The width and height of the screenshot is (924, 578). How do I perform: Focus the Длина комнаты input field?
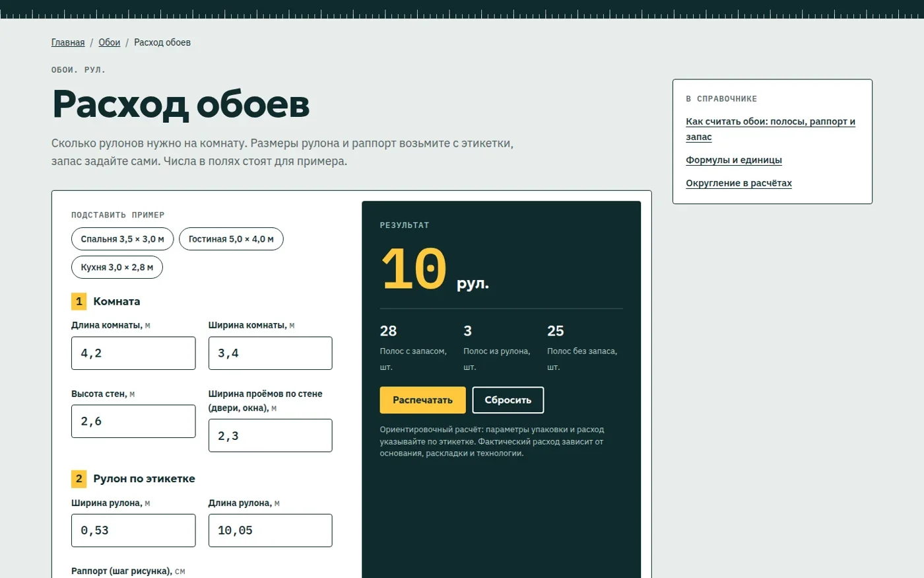[x=133, y=353]
